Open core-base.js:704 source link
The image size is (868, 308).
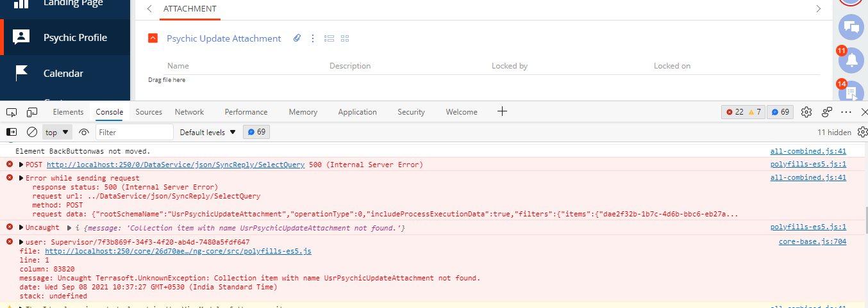(812, 242)
